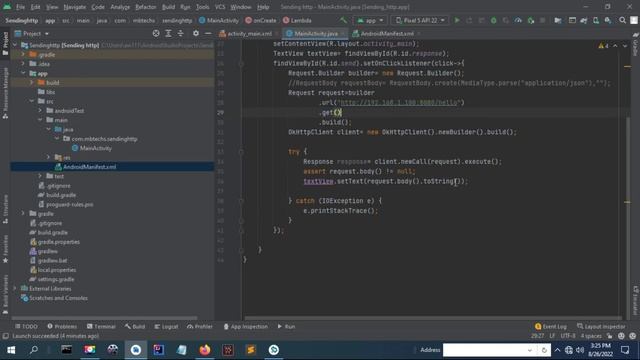Click the stop button in toolbar

(x=542, y=20)
